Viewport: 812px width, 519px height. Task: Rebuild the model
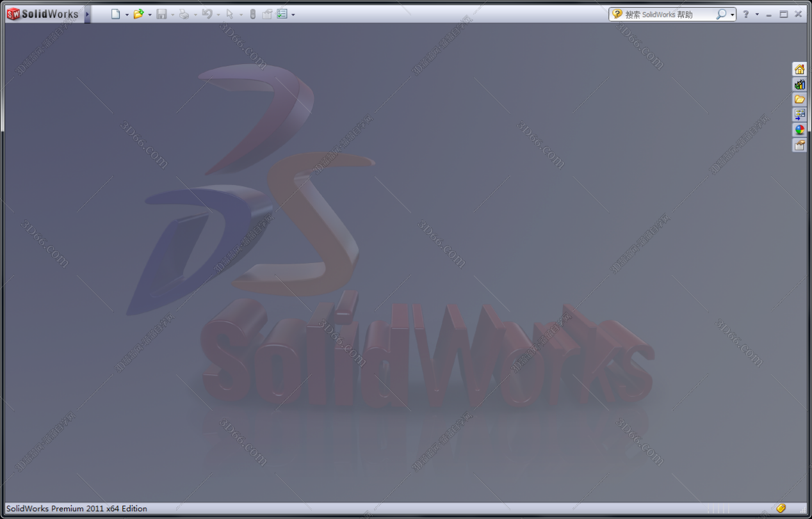click(253, 13)
